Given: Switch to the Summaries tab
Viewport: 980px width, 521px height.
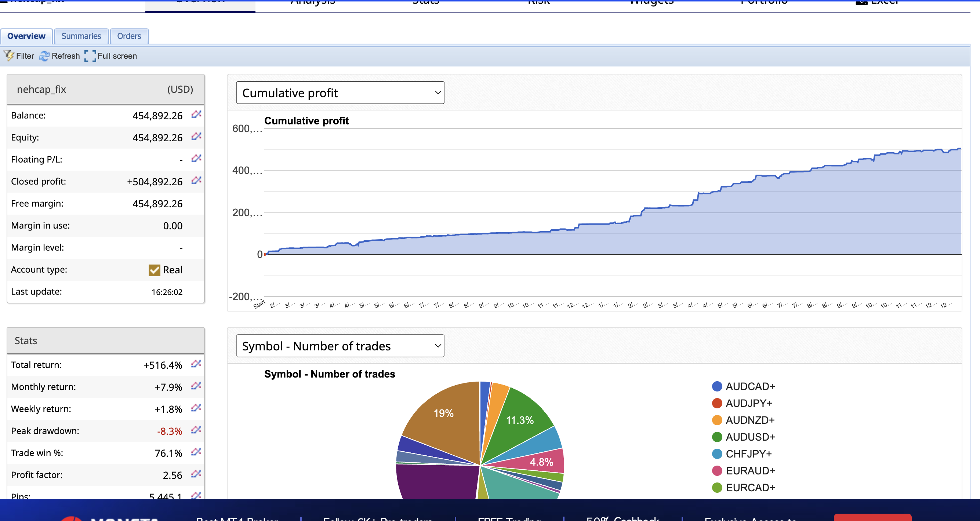Looking at the screenshot, I should coord(81,36).
